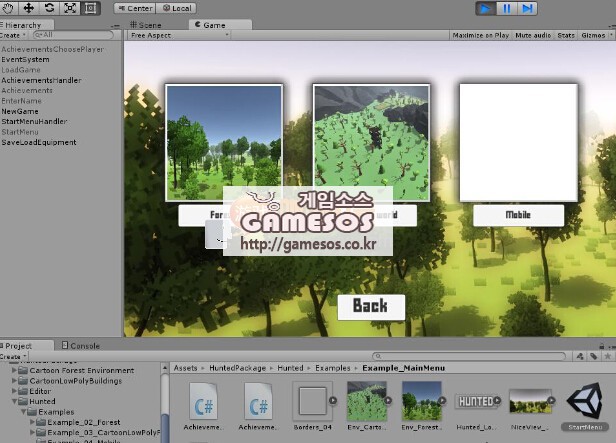Collapse the Hunted folder

tap(14, 401)
